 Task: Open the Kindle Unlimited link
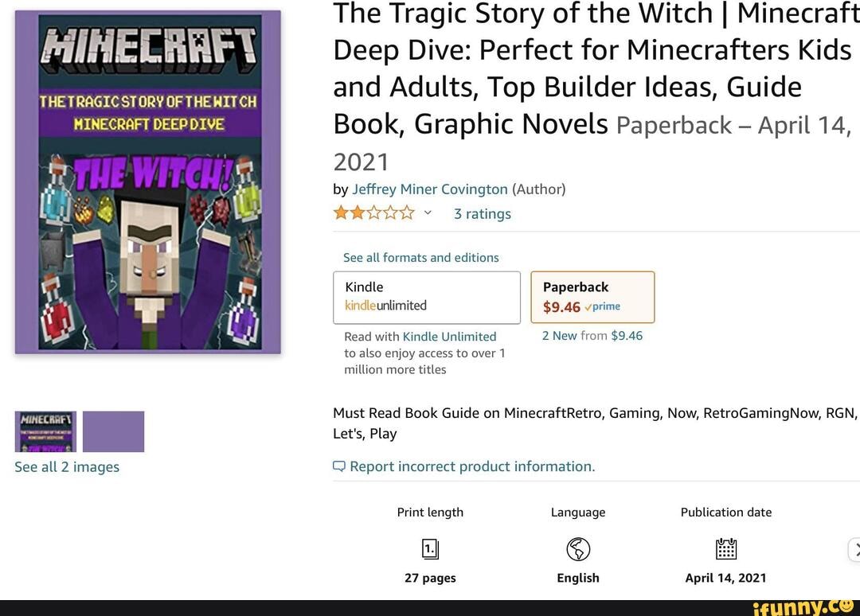click(449, 336)
